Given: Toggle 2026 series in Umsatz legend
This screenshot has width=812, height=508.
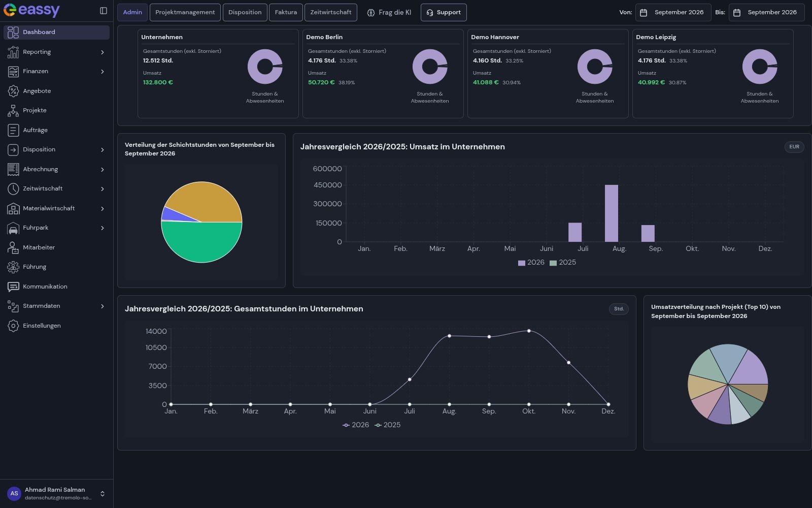Looking at the screenshot, I should (531, 263).
